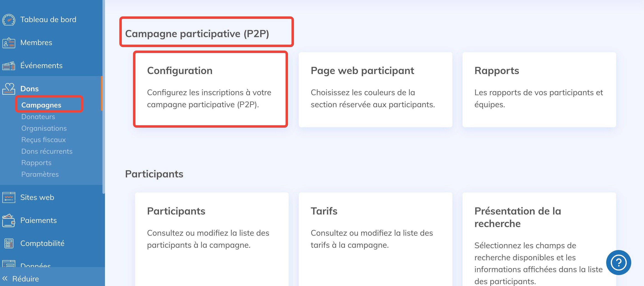This screenshot has height=286, width=644.
Task: Open the Organisations menu entry
Action: pos(44,128)
